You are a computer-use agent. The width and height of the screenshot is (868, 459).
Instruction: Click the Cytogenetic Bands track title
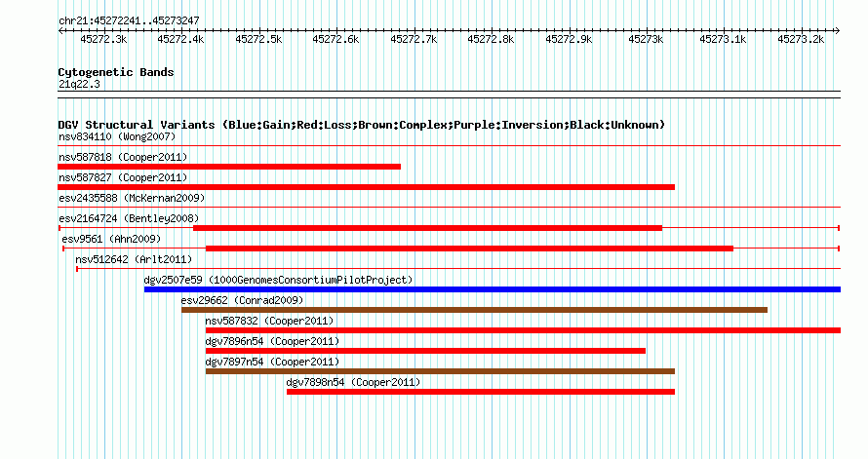(116, 72)
